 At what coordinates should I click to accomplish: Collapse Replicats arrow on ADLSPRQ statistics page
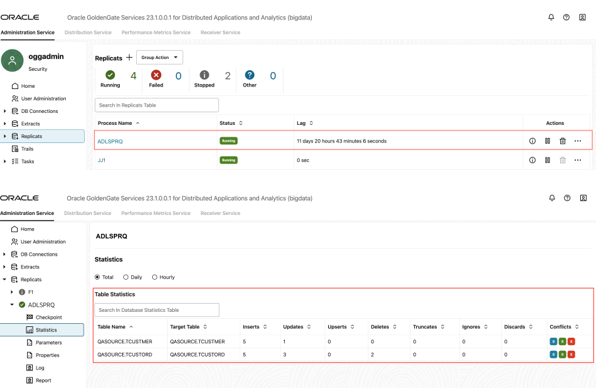pyautogui.click(x=4, y=279)
